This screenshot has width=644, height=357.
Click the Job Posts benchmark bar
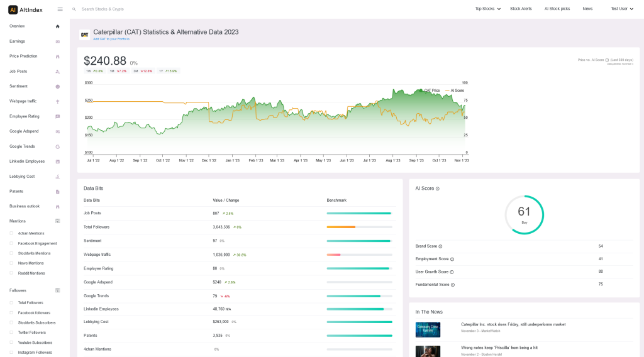359,213
